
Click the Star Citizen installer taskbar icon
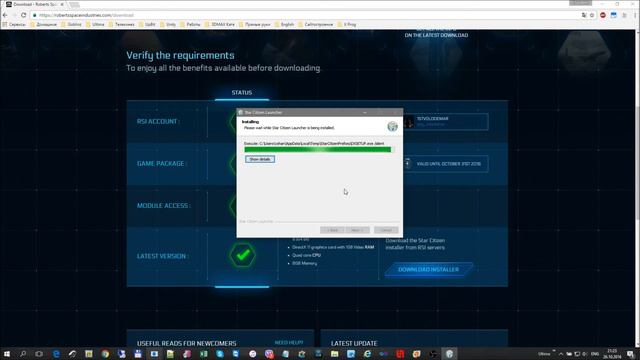(449, 354)
